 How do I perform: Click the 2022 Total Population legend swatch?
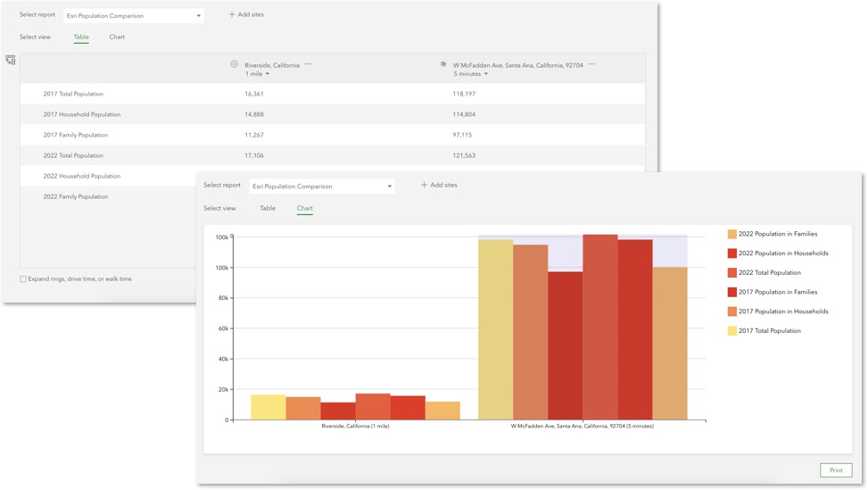coord(732,273)
